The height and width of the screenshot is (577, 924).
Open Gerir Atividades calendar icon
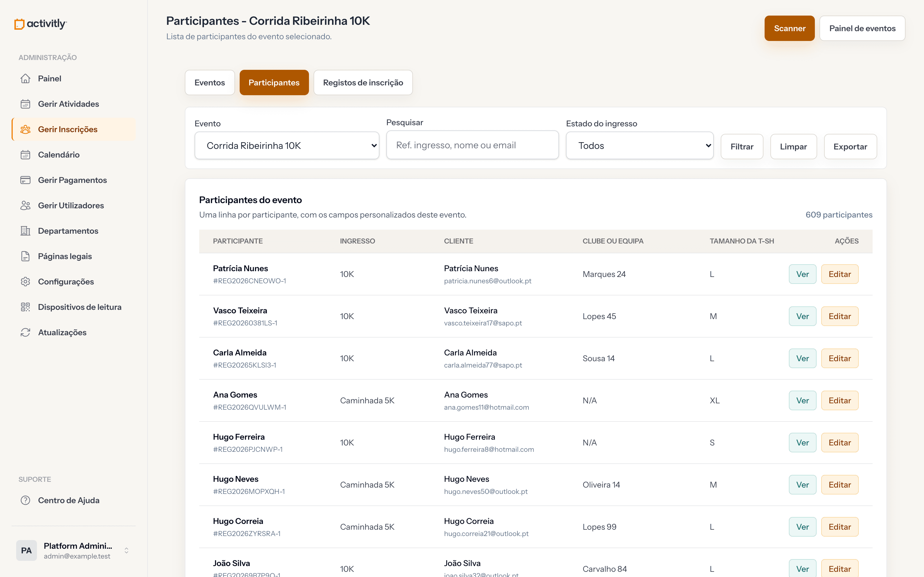coord(25,104)
